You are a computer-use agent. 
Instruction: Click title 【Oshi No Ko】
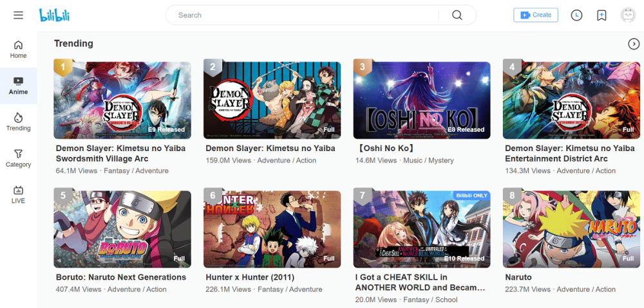pyautogui.click(x=384, y=149)
